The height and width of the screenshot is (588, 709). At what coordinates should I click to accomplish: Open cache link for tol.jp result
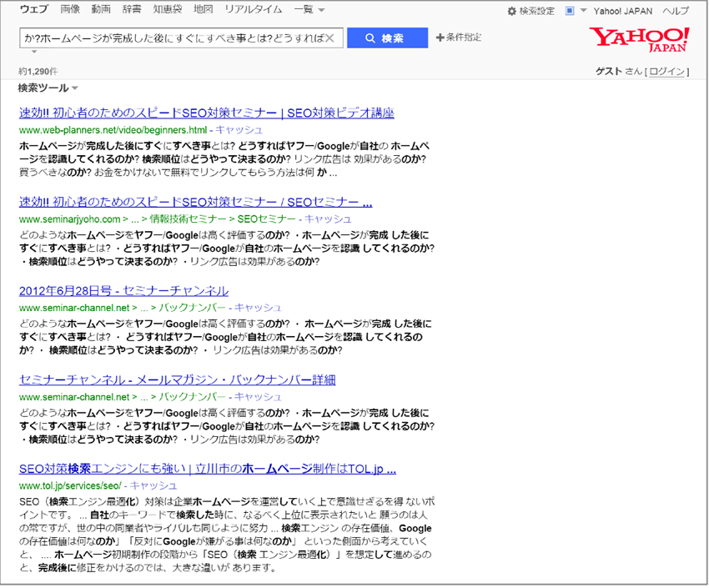(153, 486)
